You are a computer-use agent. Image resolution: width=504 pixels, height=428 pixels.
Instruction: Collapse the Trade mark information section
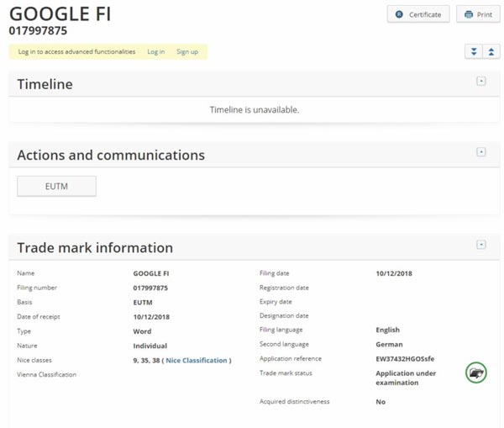tap(480, 245)
